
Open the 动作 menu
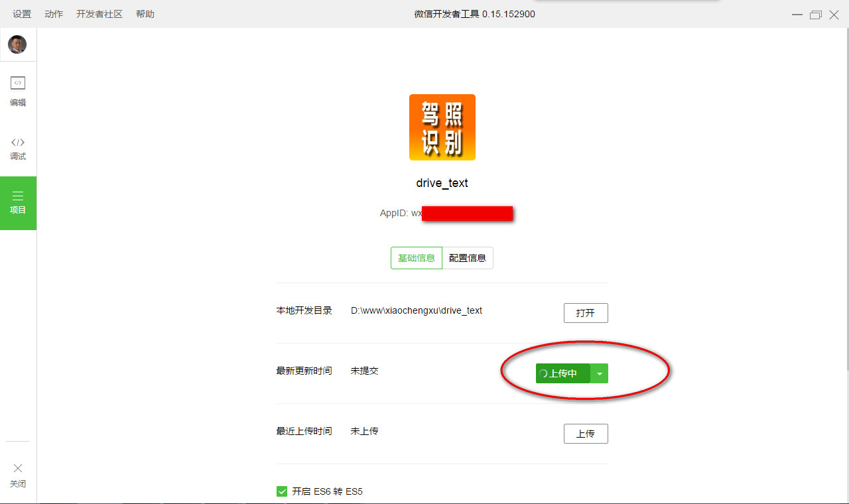pos(54,14)
